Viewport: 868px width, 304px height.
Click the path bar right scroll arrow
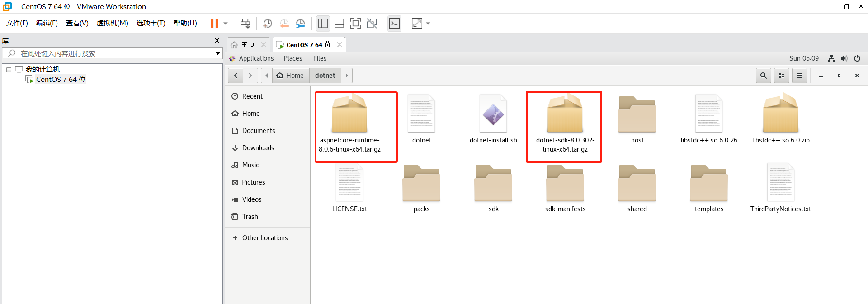coord(347,76)
